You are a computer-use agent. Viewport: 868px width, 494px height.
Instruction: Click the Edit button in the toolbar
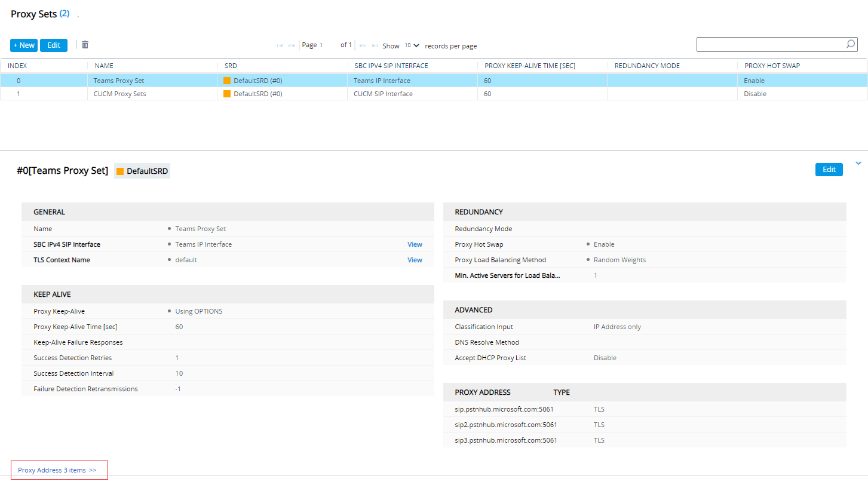point(54,45)
